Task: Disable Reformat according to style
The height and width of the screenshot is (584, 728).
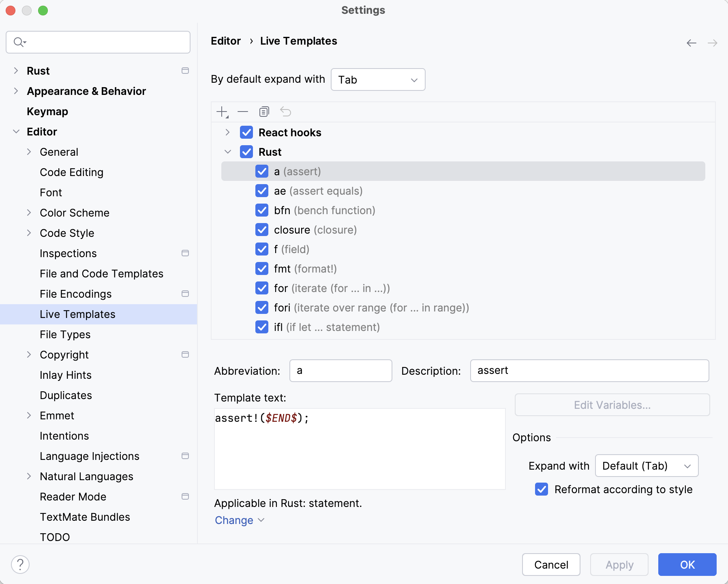Action: tap(542, 490)
